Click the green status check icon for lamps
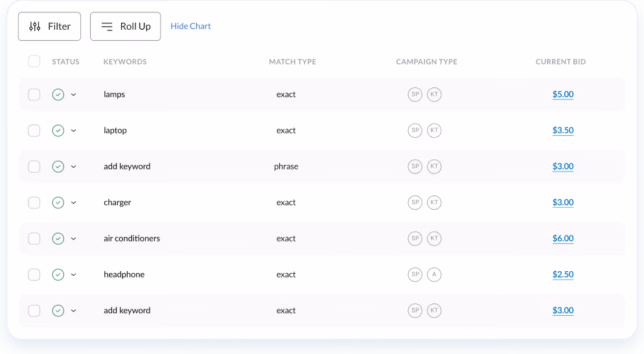644x354 pixels. (x=58, y=94)
